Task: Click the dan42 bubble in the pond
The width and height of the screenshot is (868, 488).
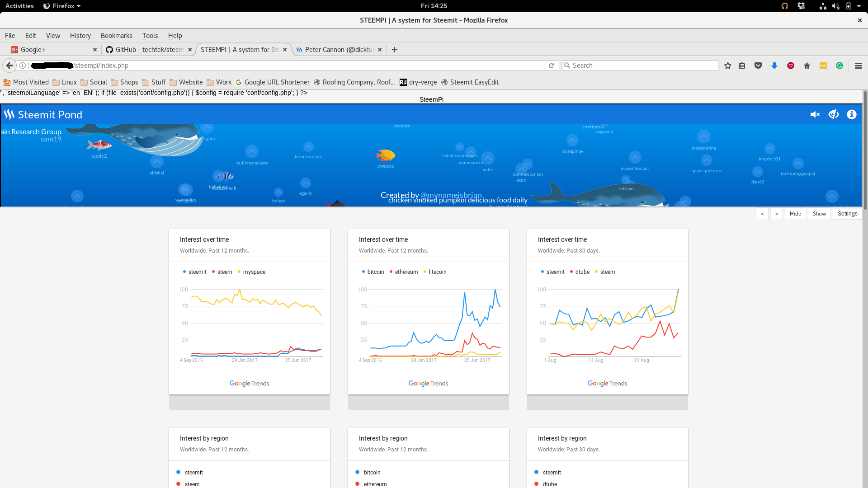Action: 758,172
